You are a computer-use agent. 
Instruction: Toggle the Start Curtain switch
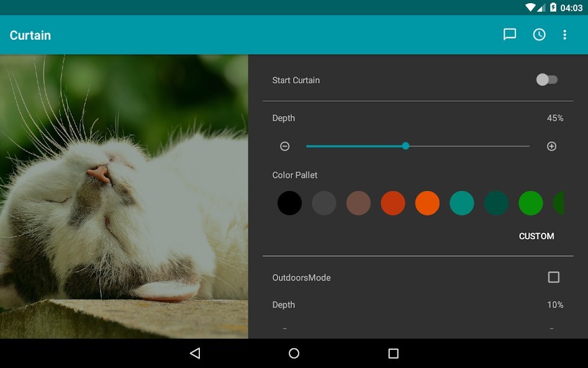547,80
